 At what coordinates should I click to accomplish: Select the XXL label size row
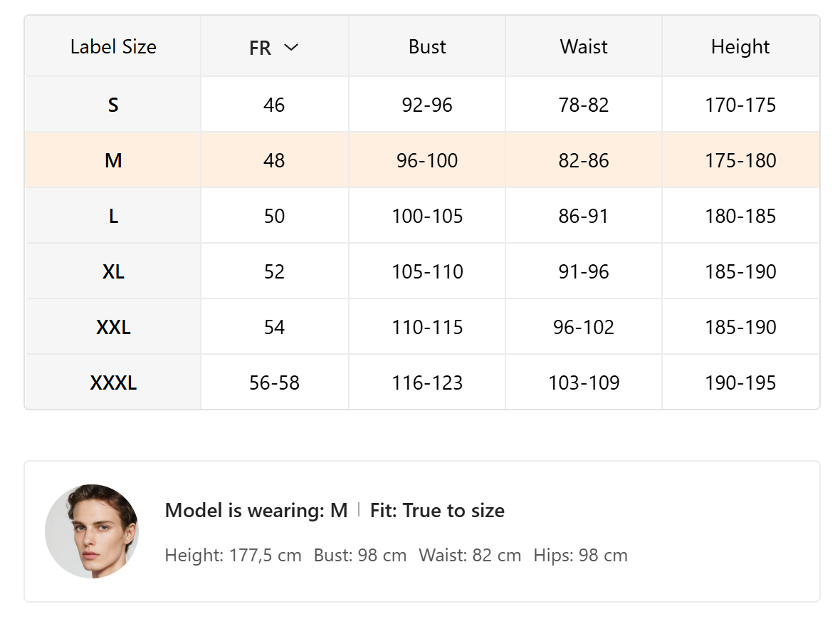click(x=113, y=328)
